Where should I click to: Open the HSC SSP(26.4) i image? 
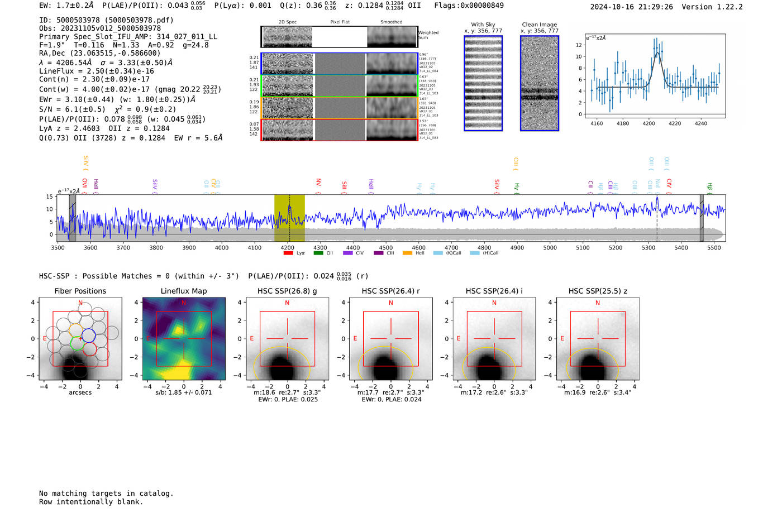(494, 339)
